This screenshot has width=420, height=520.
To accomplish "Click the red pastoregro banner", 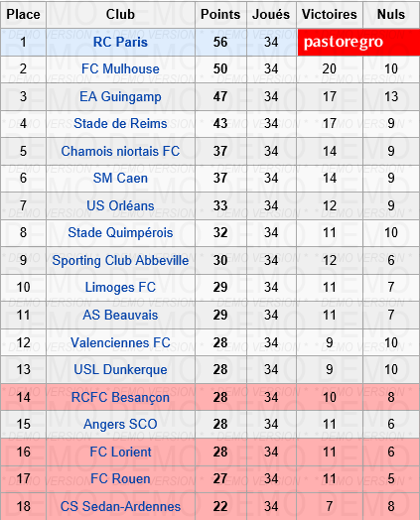I will tap(359, 42).
